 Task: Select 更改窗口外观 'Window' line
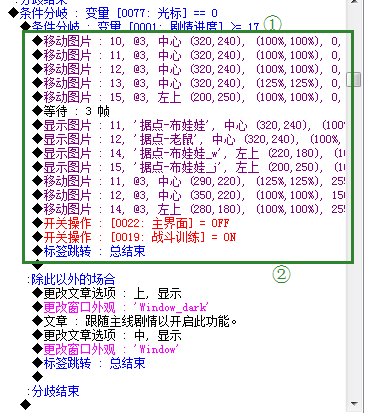pos(106,349)
